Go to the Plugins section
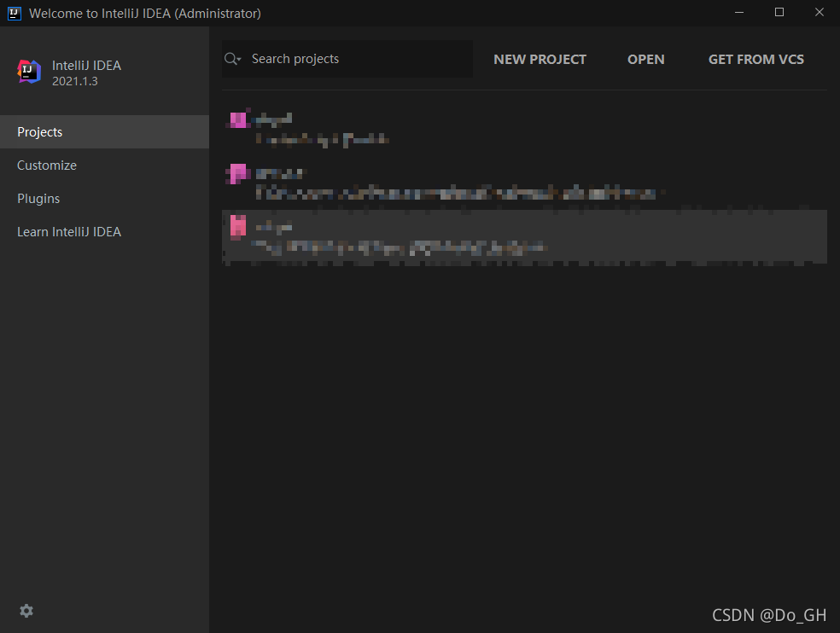The height and width of the screenshot is (633, 840). click(x=104, y=198)
